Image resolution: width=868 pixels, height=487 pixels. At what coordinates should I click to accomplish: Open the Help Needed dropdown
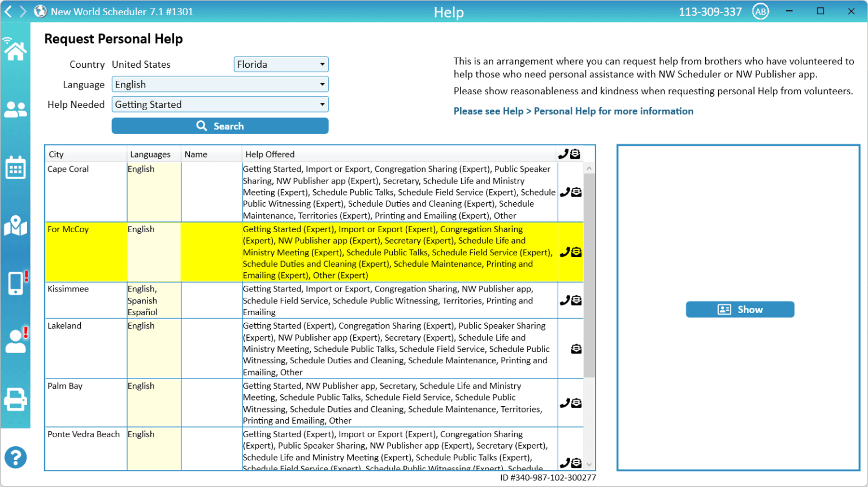pyautogui.click(x=220, y=105)
